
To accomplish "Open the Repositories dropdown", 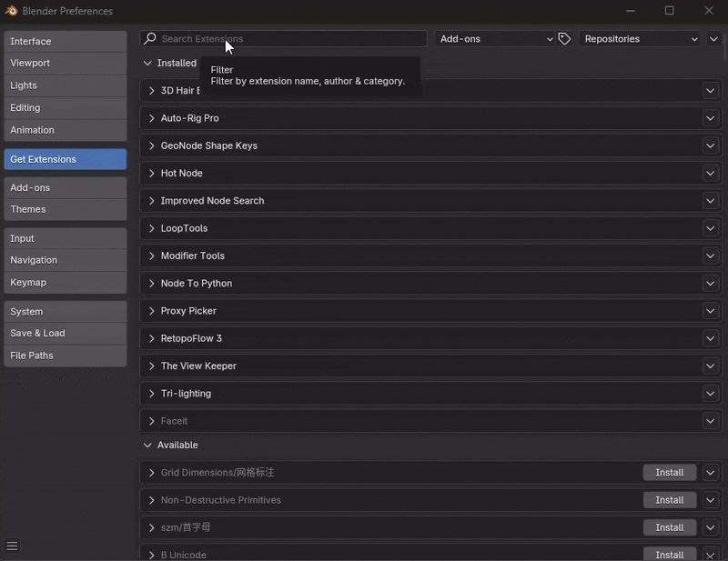I will click(x=641, y=38).
